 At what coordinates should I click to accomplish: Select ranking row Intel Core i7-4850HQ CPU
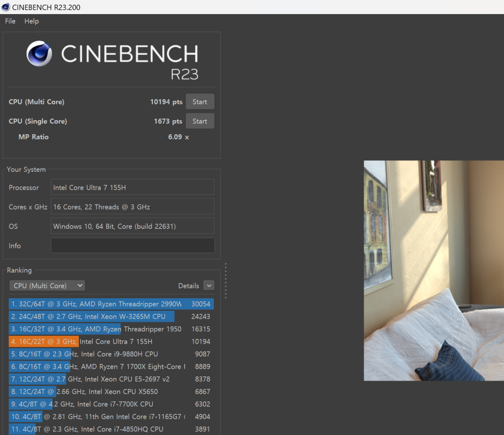pyautogui.click(x=111, y=429)
